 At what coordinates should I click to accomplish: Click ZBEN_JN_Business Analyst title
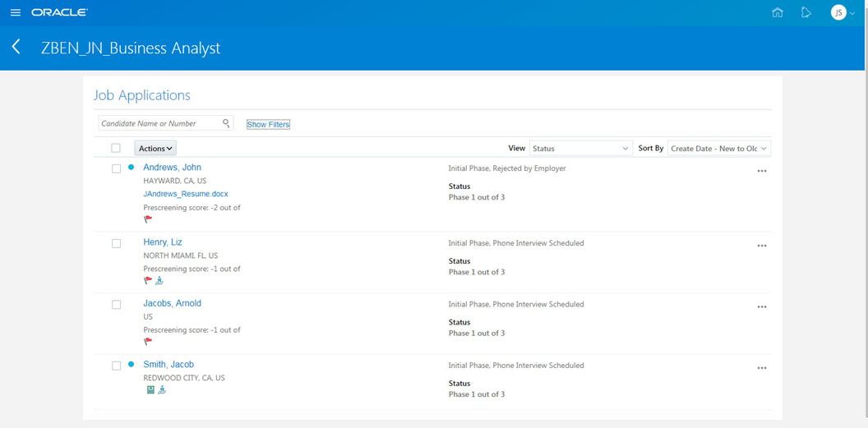coord(131,48)
